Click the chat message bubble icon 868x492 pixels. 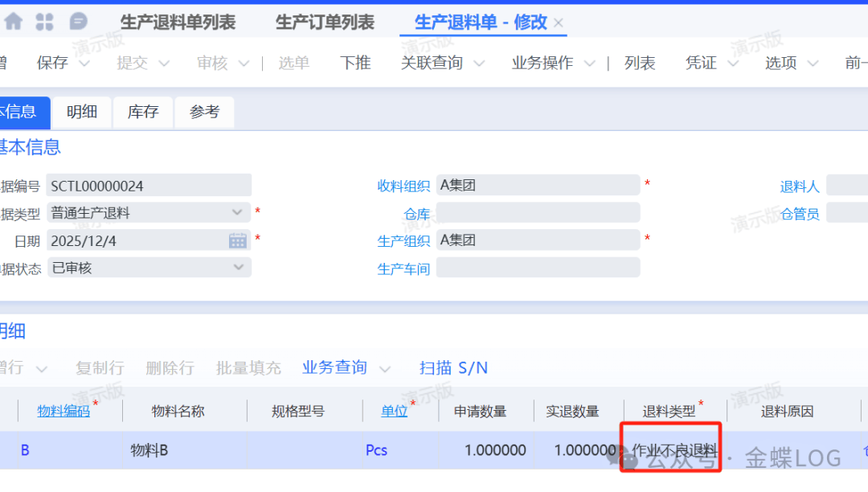click(x=78, y=22)
